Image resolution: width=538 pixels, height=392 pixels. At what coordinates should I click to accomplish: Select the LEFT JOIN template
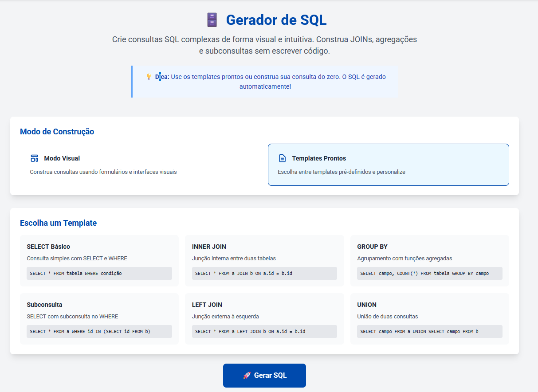(264, 318)
